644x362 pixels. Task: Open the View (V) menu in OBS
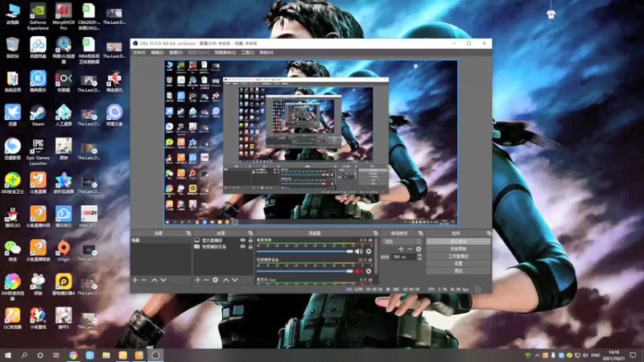pyautogui.click(x=175, y=52)
